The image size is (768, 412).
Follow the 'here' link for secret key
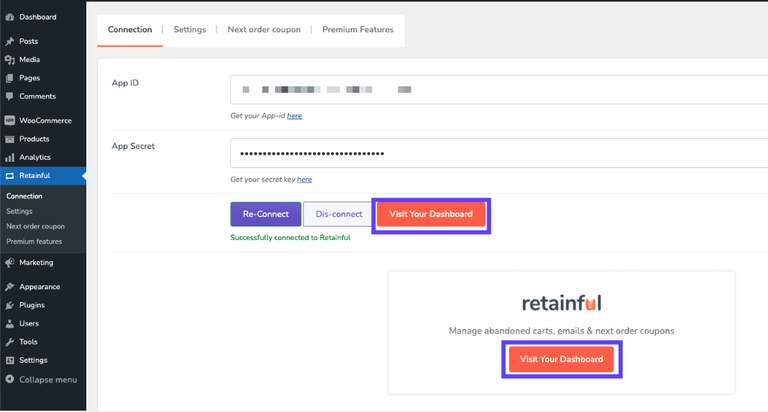click(304, 180)
